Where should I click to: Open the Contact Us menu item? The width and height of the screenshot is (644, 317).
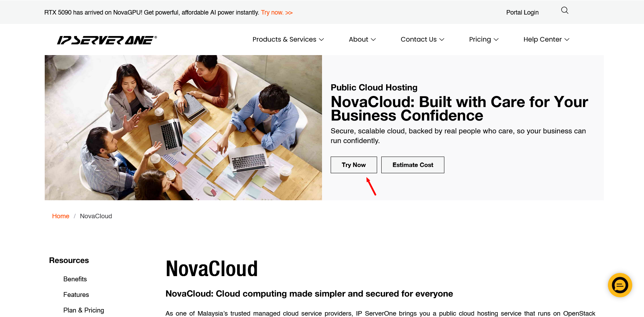point(418,39)
